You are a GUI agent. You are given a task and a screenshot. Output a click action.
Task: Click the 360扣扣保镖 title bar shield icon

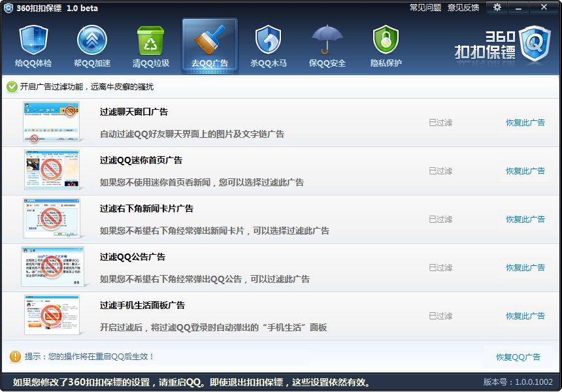pos(8,8)
